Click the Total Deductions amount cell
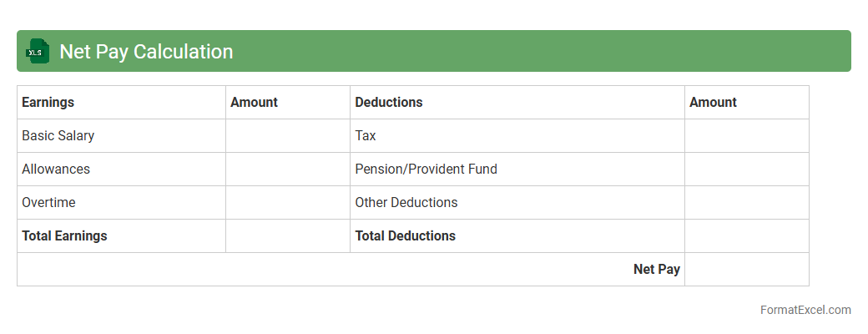Viewport: 868px width, 334px height. pyautogui.click(x=747, y=235)
